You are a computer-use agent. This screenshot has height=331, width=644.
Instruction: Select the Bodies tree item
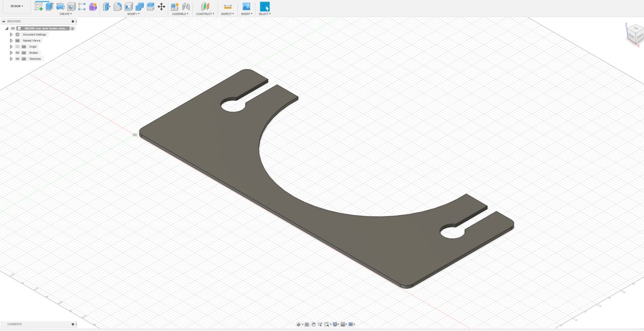33,52
